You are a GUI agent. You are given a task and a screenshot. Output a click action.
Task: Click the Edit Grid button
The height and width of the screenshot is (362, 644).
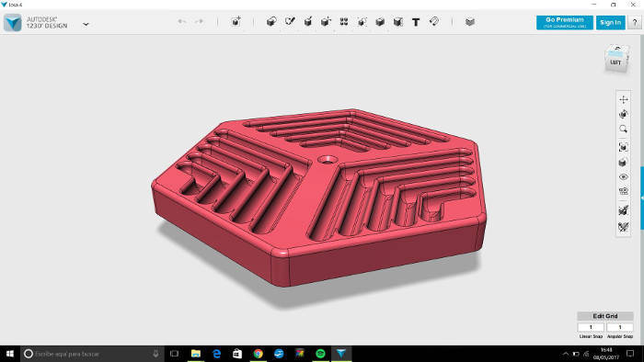point(605,316)
